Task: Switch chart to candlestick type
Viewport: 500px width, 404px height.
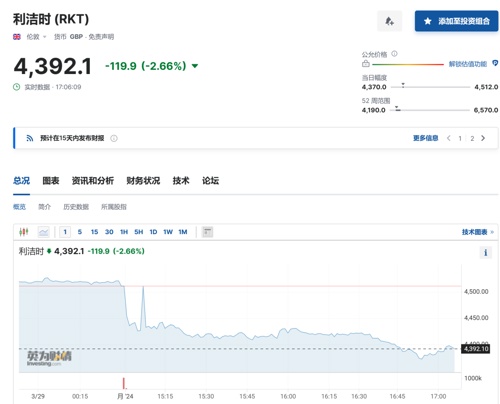Action: point(24,232)
